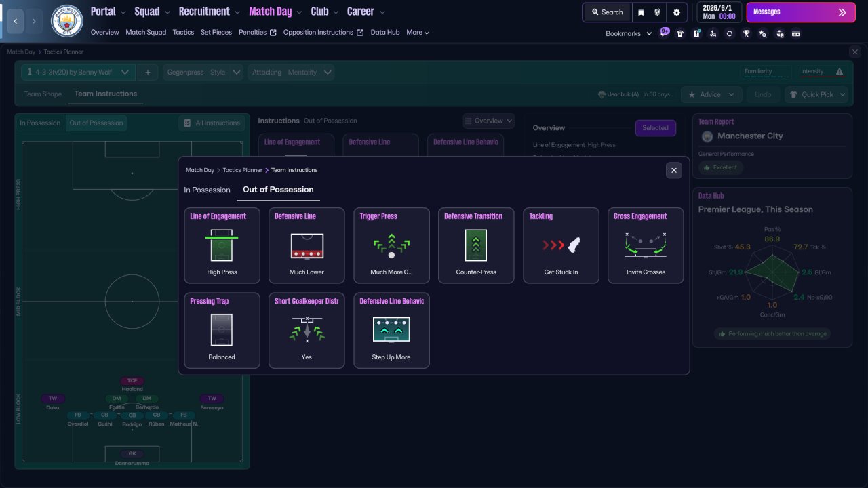This screenshot has height=488, width=868.
Task: Open the Messages button
Action: (x=801, y=12)
